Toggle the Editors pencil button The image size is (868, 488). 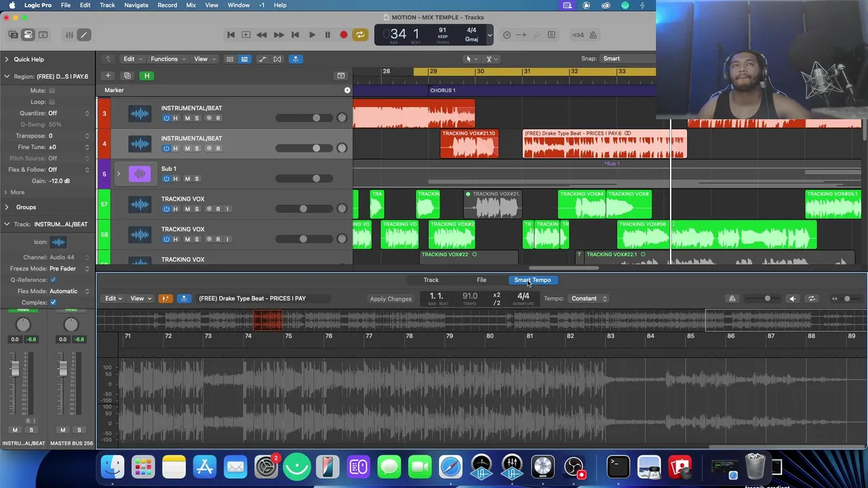click(x=84, y=35)
